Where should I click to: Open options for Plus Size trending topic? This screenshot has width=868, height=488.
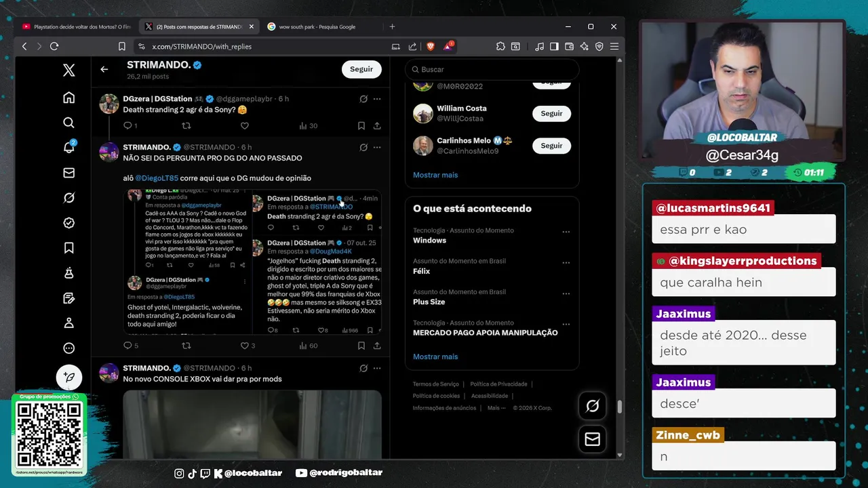click(566, 293)
